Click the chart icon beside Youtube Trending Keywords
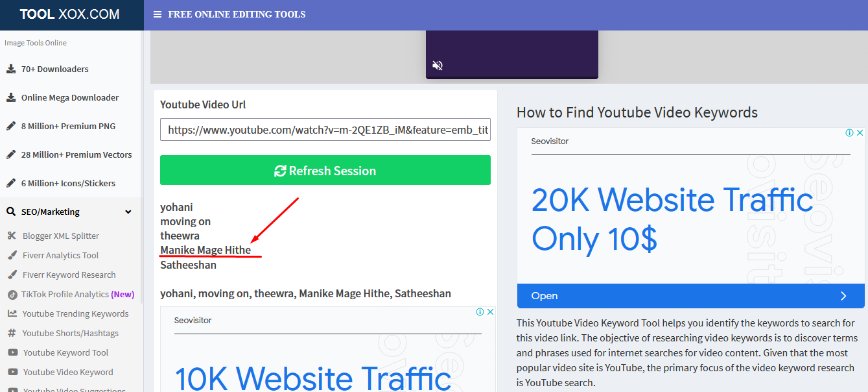 [12, 313]
